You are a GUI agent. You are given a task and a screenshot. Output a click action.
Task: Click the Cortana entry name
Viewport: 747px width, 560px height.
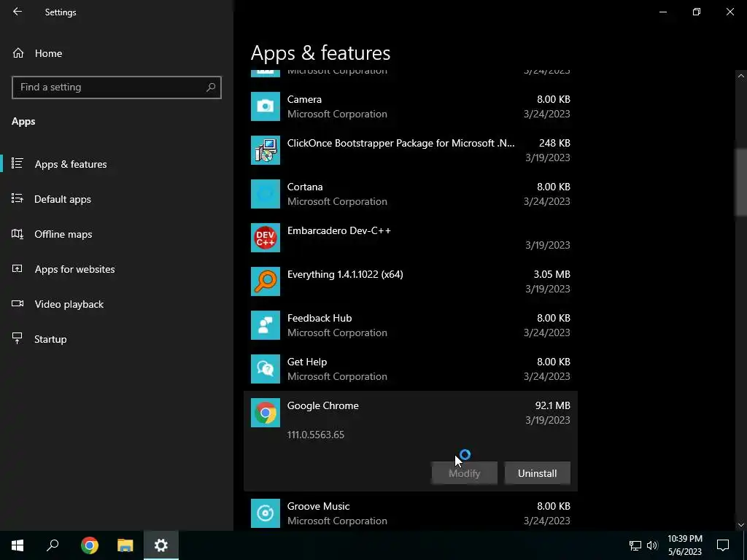(x=305, y=187)
